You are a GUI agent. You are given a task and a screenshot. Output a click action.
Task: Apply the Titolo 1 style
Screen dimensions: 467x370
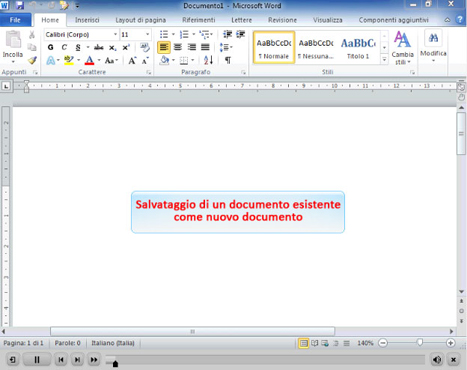click(x=358, y=47)
